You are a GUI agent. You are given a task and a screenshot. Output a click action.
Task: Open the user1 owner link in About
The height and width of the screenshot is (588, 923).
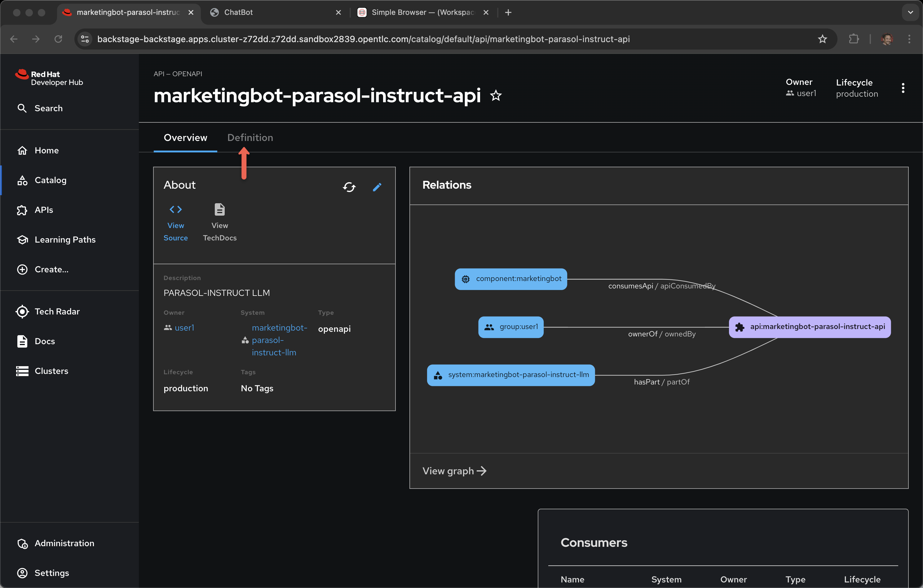pyautogui.click(x=184, y=327)
